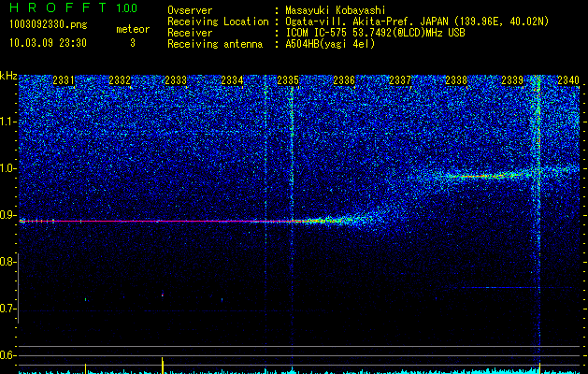Image resolution: width=588 pixels, height=374 pixels.
Task: Click the 2335 time marker
Action: pyautogui.click(x=288, y=80)
